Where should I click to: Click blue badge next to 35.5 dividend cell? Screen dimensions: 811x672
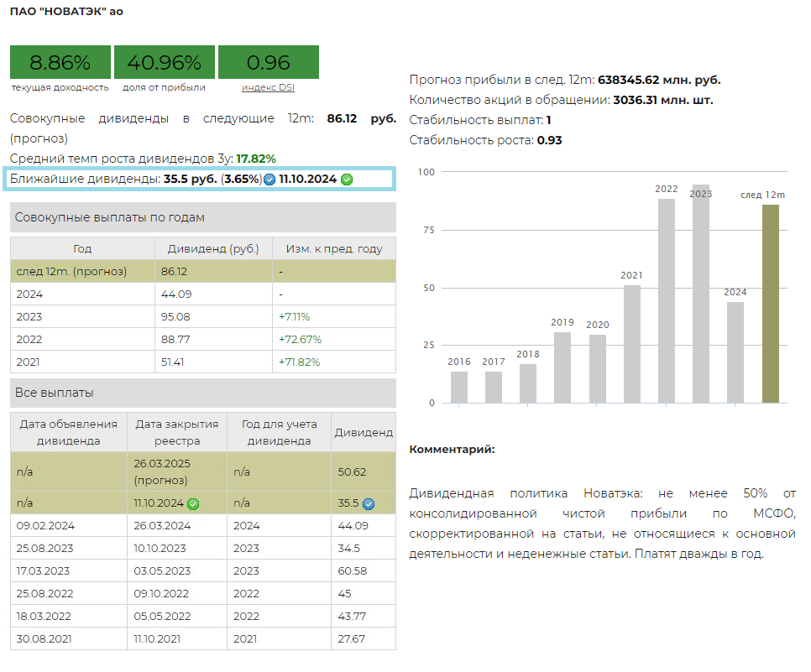369,504
